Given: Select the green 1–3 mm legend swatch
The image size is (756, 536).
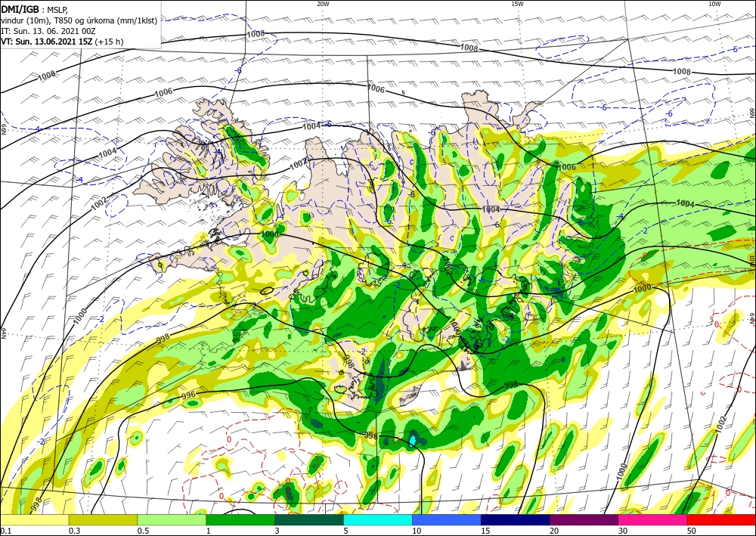Looking at the screenshot, I should (x=240, y=519).
